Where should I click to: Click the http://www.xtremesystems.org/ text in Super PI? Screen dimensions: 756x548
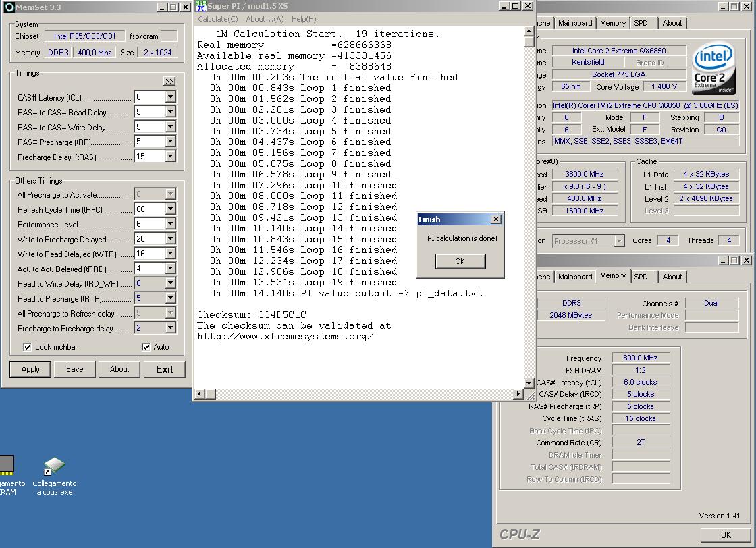coord(285,336)
